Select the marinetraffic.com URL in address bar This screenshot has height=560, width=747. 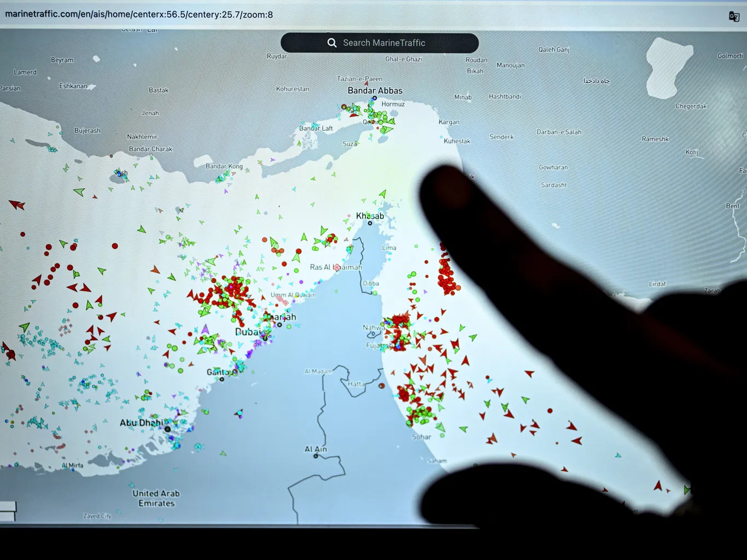pyautogui.click(x=139, y=14)
